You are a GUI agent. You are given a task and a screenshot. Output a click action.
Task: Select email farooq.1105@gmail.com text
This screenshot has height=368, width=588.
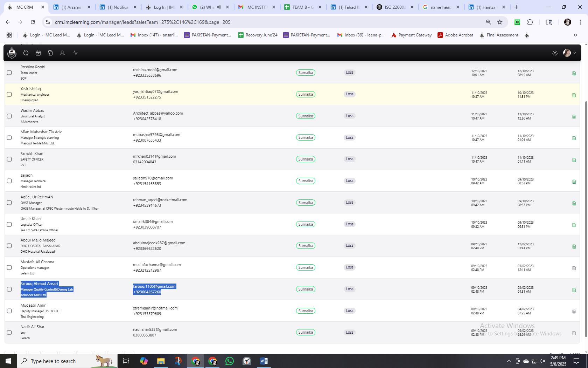(x=154, y=286)
